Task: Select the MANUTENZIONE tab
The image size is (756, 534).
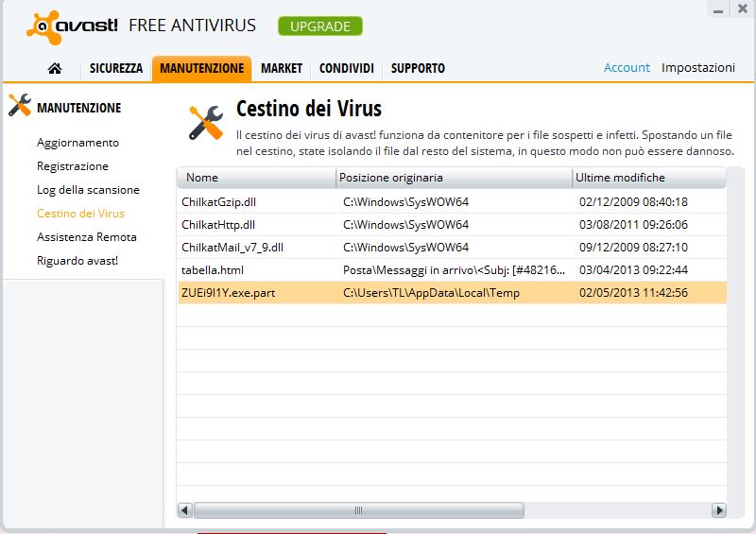Action: pyautogui.click(x=202, y=68)
